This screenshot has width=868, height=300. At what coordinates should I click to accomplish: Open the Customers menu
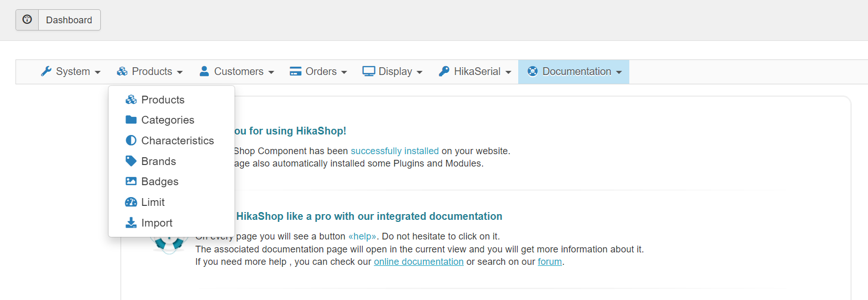pyautogui.click(x=237, y=71)
